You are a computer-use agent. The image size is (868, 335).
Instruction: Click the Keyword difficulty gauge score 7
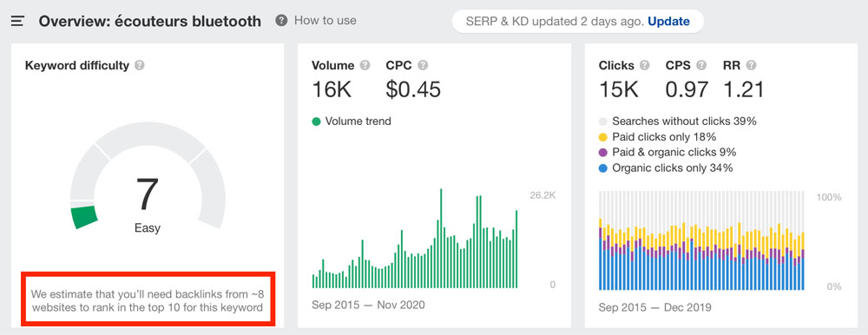click(148, 195)
